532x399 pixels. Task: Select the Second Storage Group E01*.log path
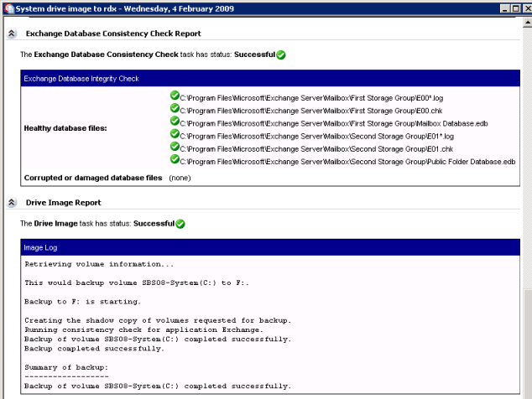point(317,137)
